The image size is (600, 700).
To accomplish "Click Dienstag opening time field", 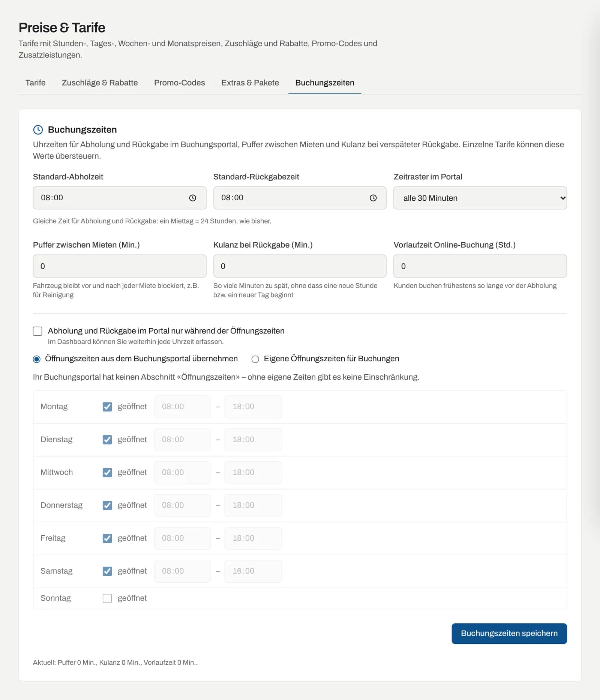I will pos(183,440).
